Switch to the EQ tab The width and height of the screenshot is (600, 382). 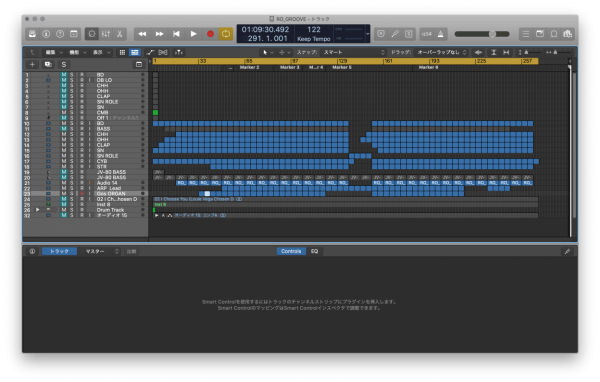click(x=315, y=251)
